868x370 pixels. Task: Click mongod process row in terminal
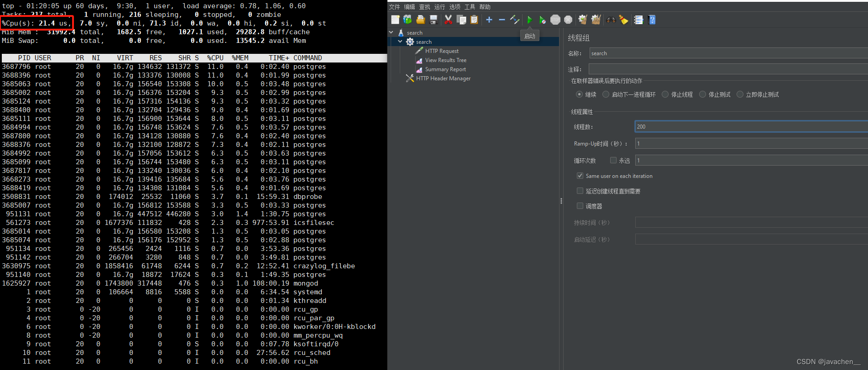click(x=193, y=283)
